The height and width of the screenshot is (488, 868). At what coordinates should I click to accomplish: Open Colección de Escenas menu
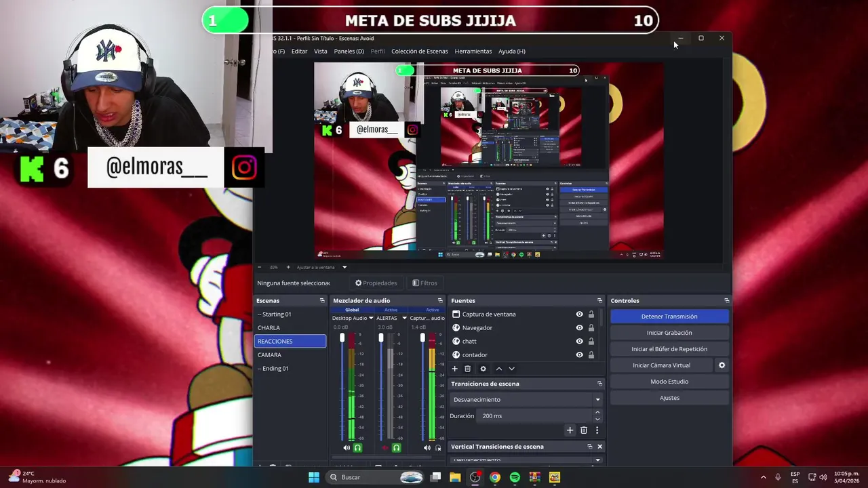419,52
